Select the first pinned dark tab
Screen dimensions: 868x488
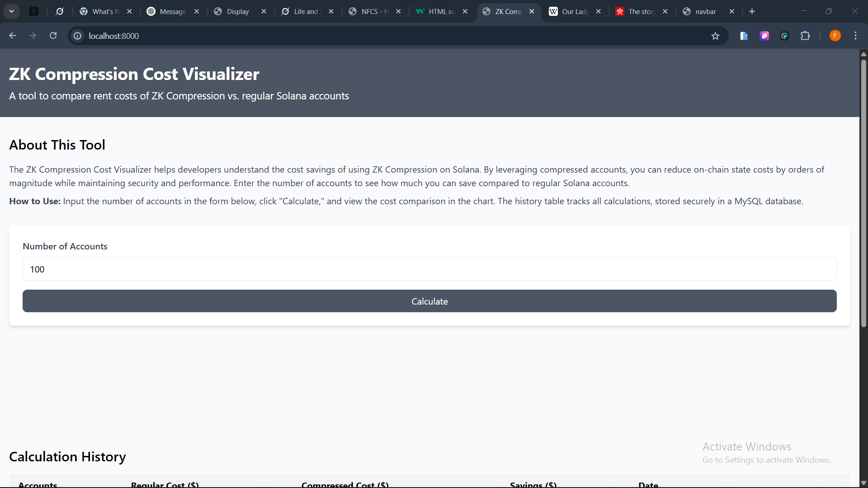pos(34,11)
